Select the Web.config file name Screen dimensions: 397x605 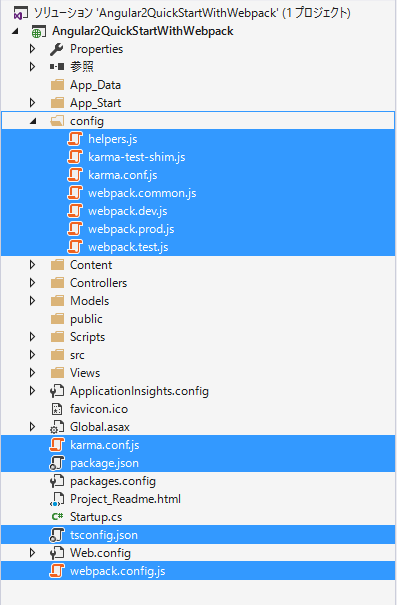point(100,553)
